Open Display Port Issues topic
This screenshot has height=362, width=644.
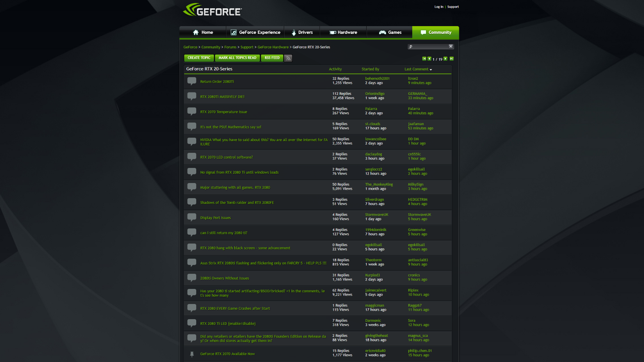(x=215, y=218)
